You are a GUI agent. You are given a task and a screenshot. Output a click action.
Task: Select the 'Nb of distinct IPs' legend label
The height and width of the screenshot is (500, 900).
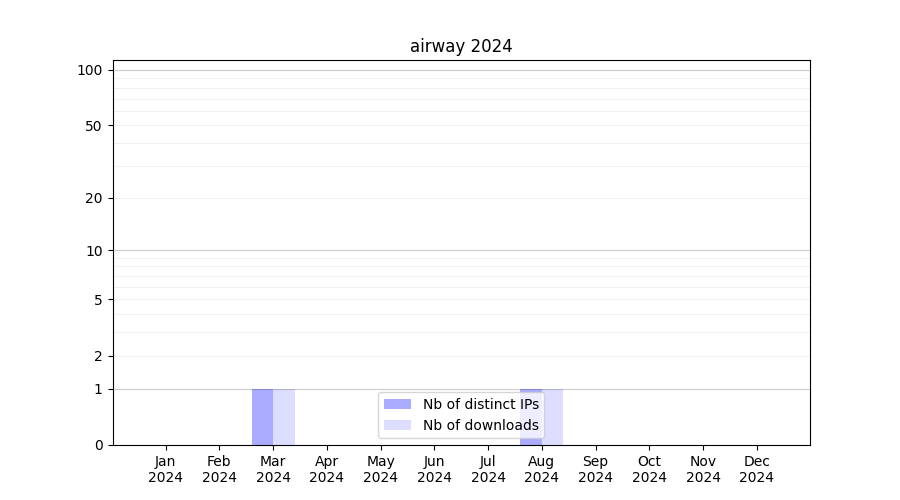[480, 404]
